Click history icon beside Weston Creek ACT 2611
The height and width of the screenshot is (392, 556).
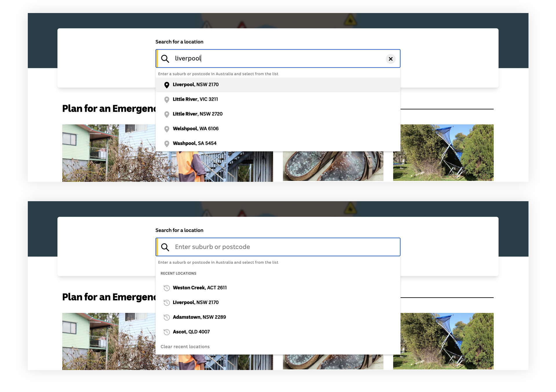pos(167,288)
